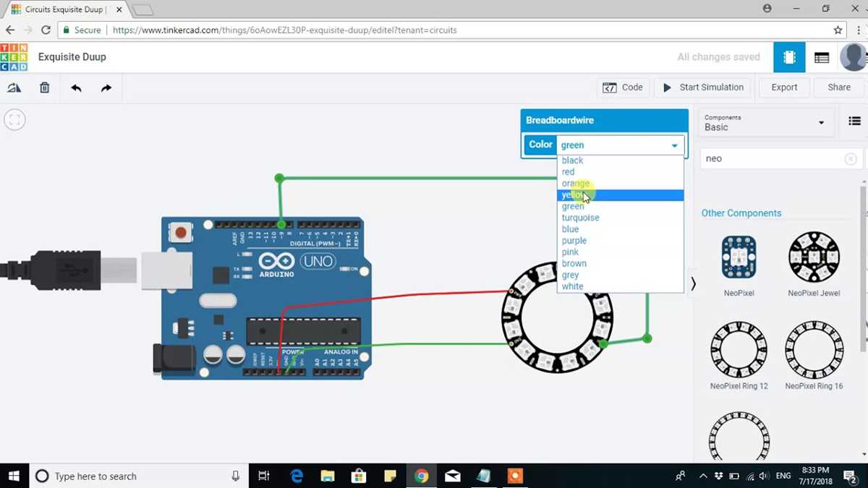The width and height of the screenshot is (868, 488).
Task: Open volume control in system tray
Action: click(764, 476)
